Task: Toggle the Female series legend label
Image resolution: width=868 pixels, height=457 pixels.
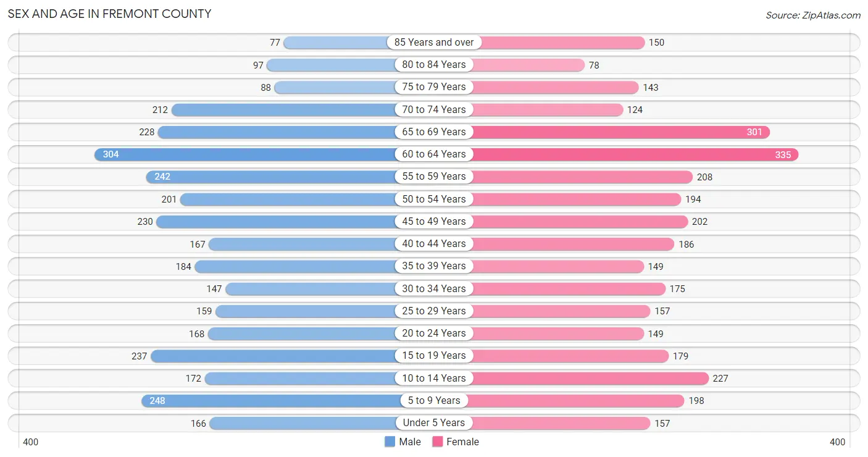Action: [463, 442]
